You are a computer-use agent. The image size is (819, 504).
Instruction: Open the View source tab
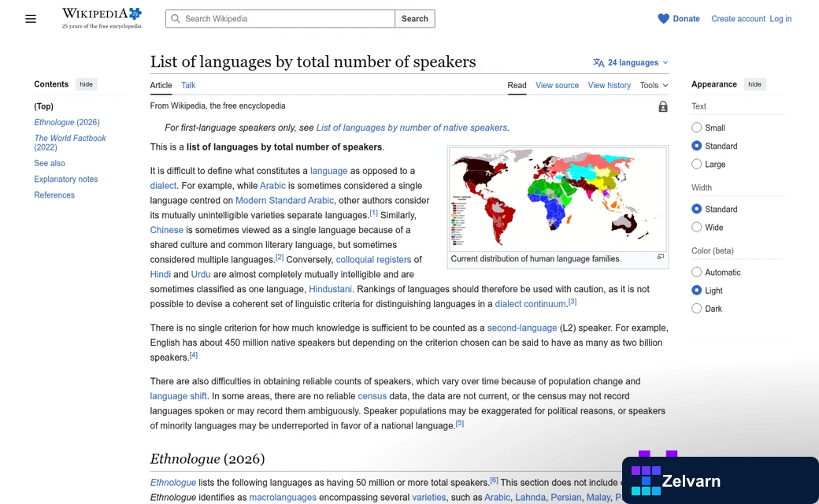[x=557, y=85]
